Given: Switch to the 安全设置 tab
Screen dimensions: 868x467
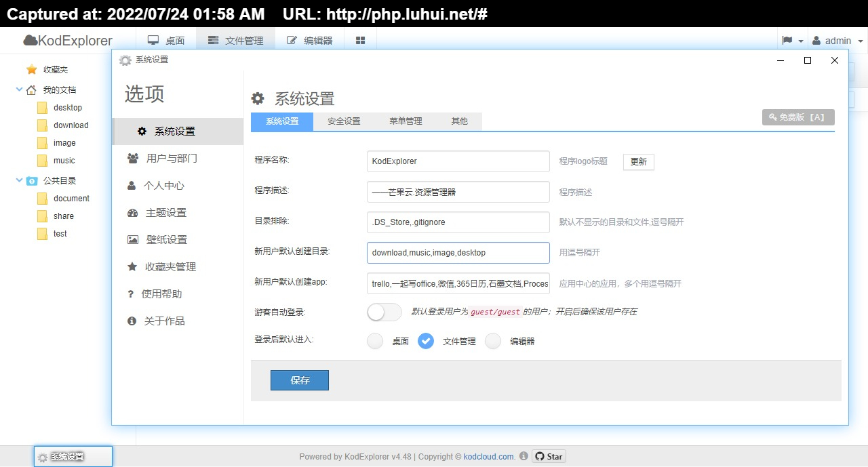Looking at the screenshot, I should [x=344, y=121].
